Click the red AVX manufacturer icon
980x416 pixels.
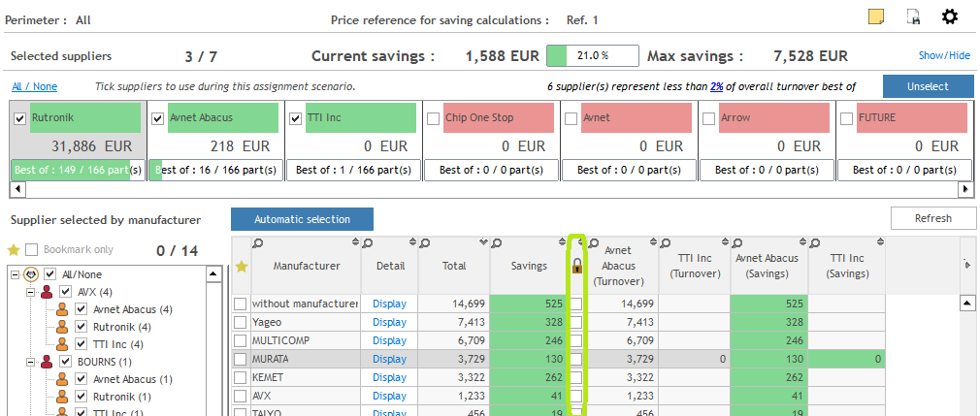tap(47, 292)
